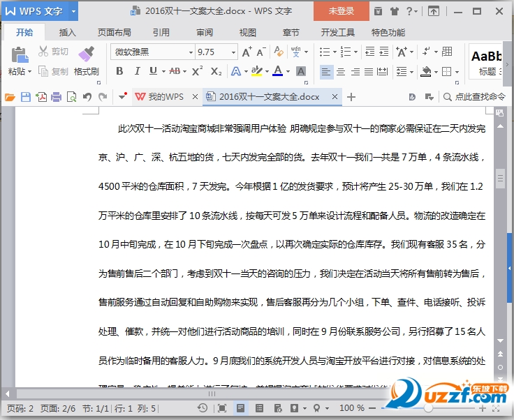Export to PDF icon
Image resolution: width=514 pixels, height=420 pixels.
[x=41, y=97]
